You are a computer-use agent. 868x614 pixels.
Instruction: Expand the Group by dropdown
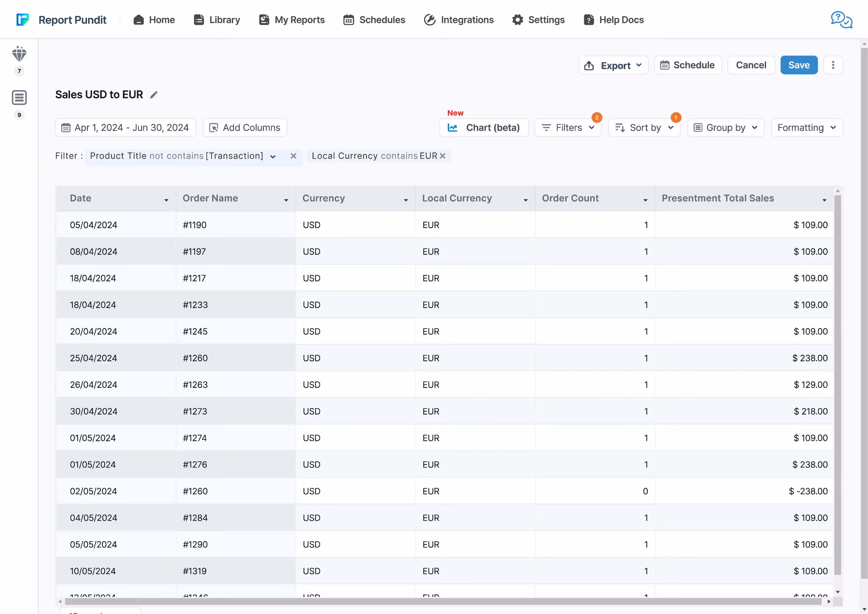coord(726,127)
